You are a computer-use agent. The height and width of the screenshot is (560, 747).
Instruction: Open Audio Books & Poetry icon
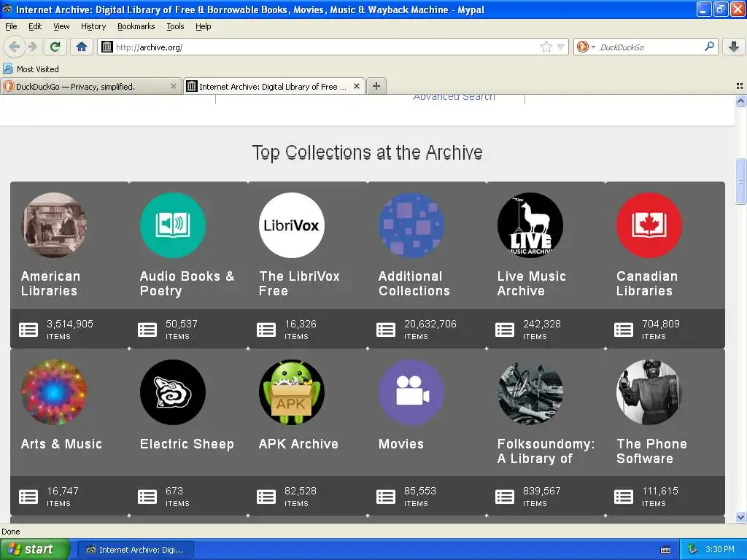pos(173,225)
